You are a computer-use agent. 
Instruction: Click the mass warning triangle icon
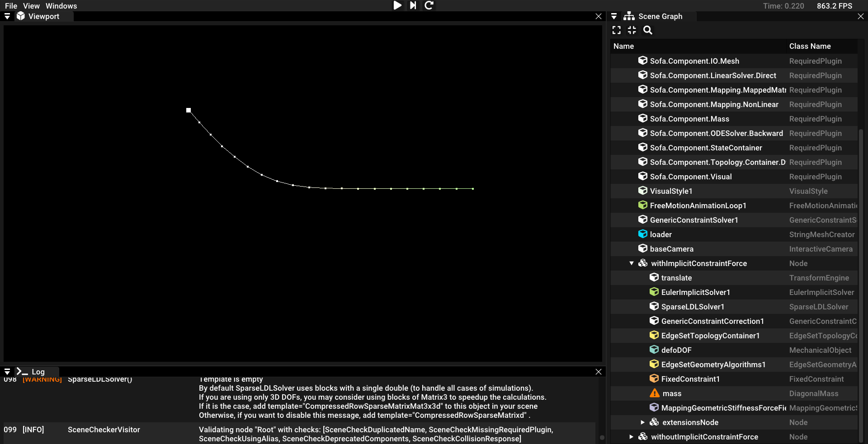click(655, 393)
